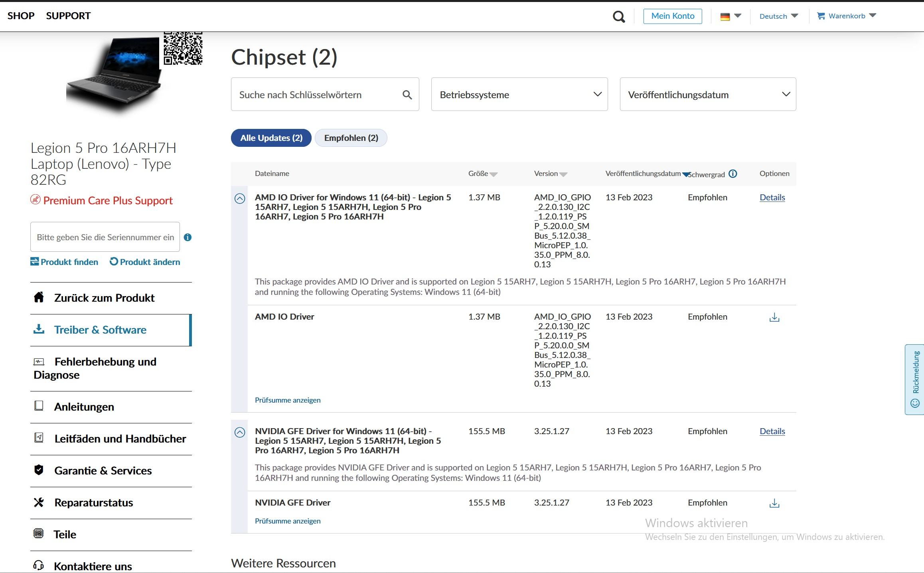Open Details for AMD IO Driver
924x573 pixels.
point(772,198)
